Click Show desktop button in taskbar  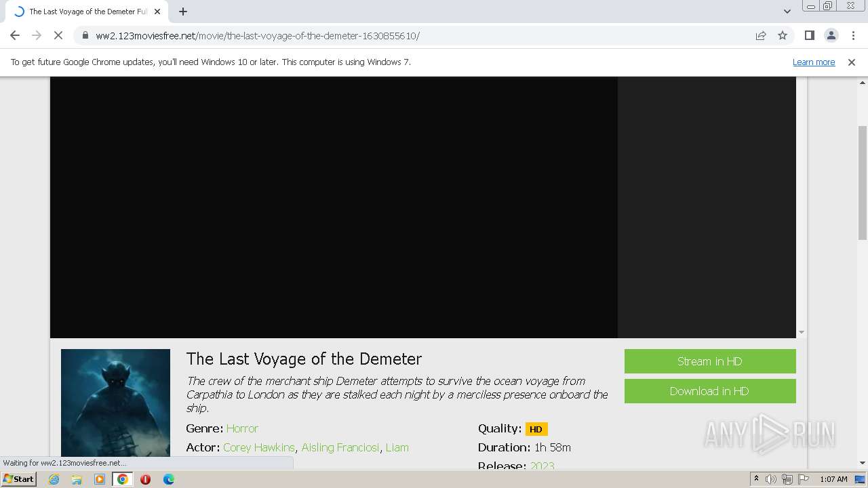tap(861, 479)
